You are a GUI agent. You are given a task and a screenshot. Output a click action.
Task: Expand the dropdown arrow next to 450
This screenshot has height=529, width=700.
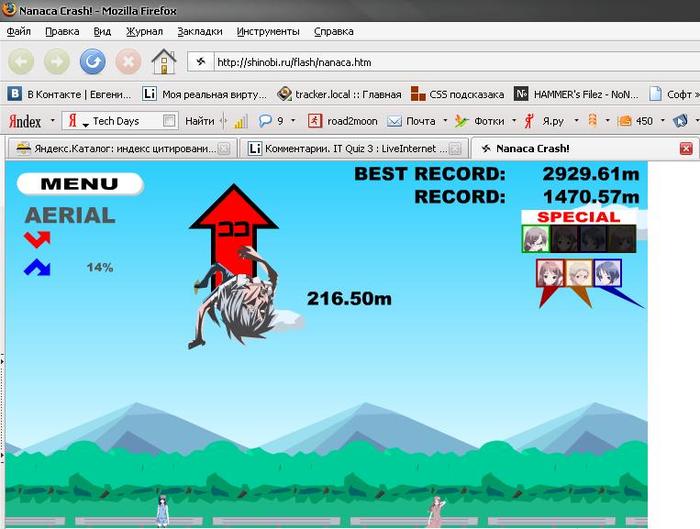tap(662, 121)
